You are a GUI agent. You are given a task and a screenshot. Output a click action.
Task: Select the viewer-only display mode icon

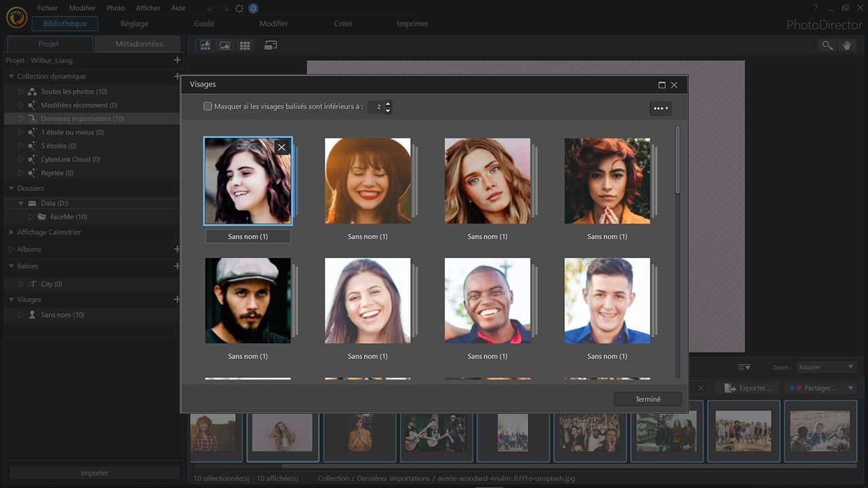pos(224,45)
